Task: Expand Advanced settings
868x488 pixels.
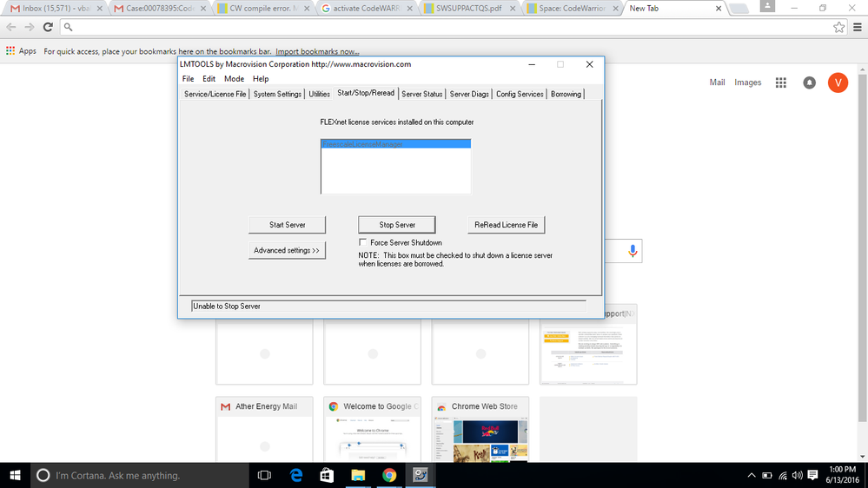Action: pyautogui.click(x=287, y=250)
